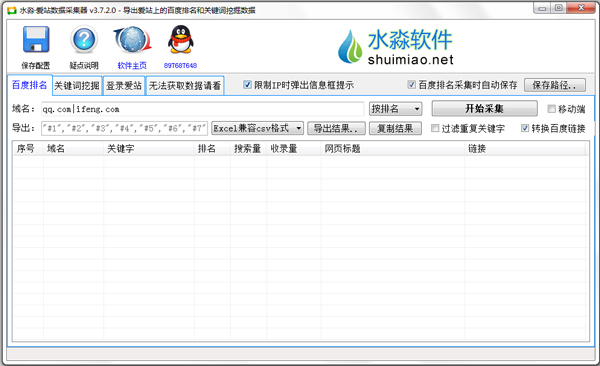Image resolution: width=600 pixels, height=366 pixels.
Task: Click the app icon in title bar
Action: click(12, 10)
